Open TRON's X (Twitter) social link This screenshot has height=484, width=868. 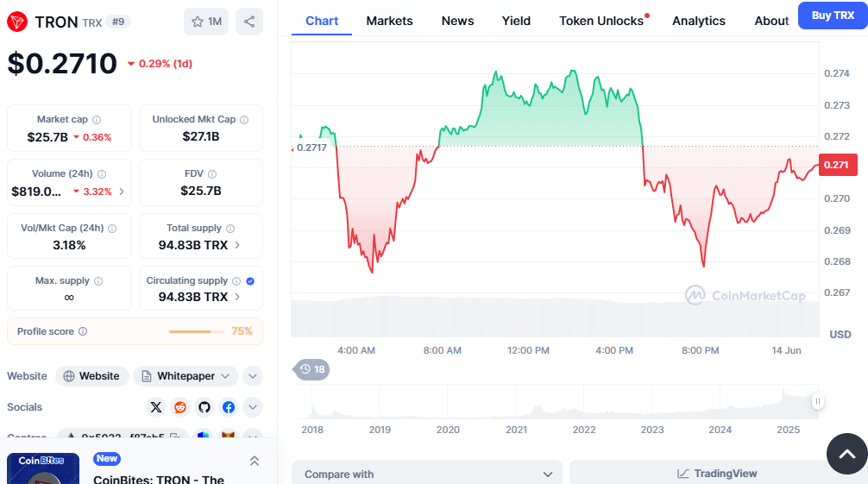156,407
